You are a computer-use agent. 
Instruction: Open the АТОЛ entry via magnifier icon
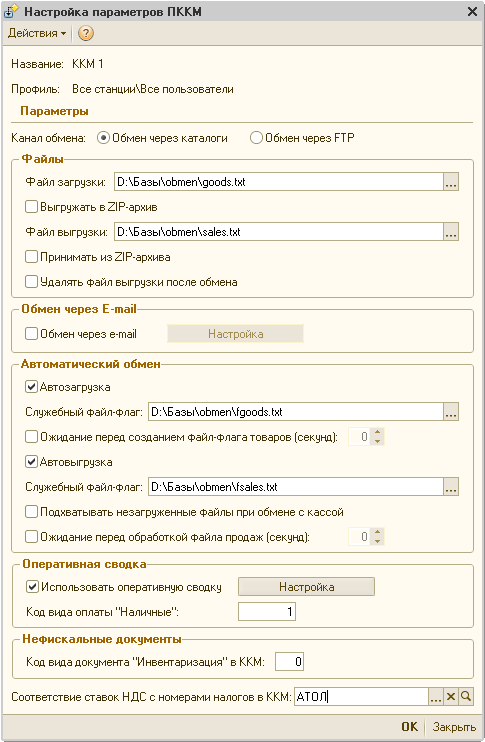(466, 697)
